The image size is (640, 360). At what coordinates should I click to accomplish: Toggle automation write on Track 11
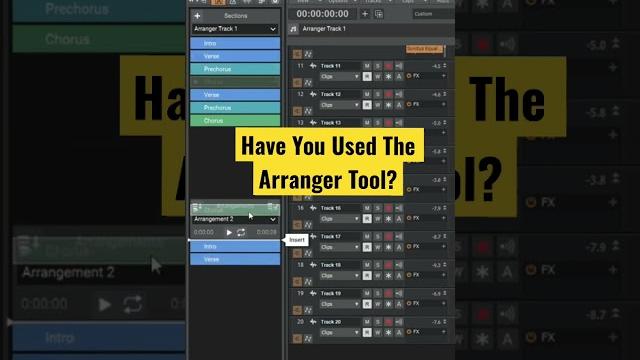378,77
